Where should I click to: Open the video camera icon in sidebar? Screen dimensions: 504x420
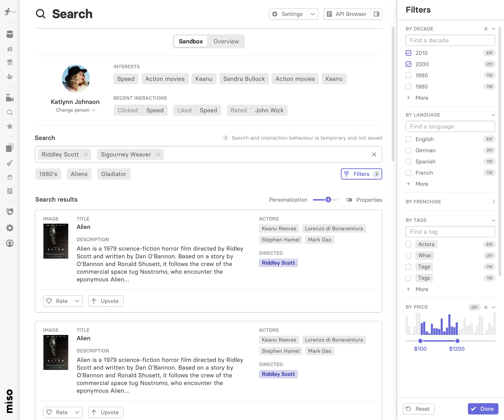click(x=10, y=98)
